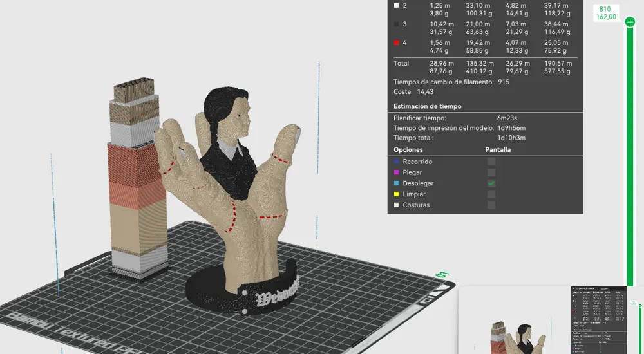Click the black filament 3 color swatch
This screenshot has width=644, height=354.
coord(396,24)
